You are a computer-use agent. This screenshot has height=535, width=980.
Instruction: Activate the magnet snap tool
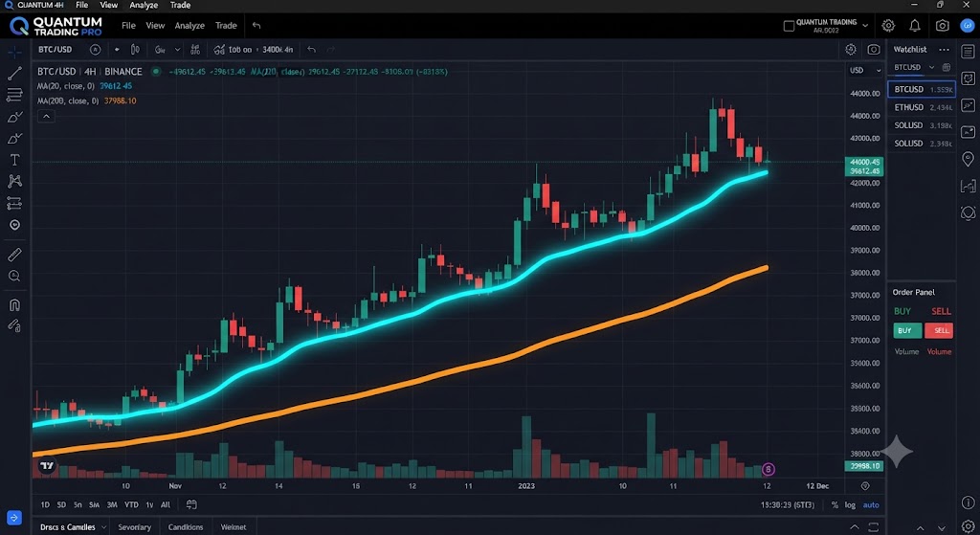14,305
